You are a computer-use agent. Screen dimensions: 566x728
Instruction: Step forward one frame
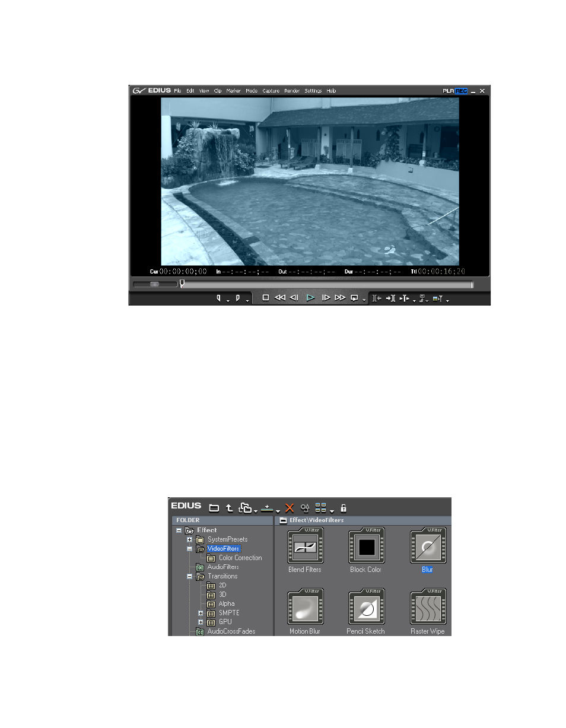[326, 298]
